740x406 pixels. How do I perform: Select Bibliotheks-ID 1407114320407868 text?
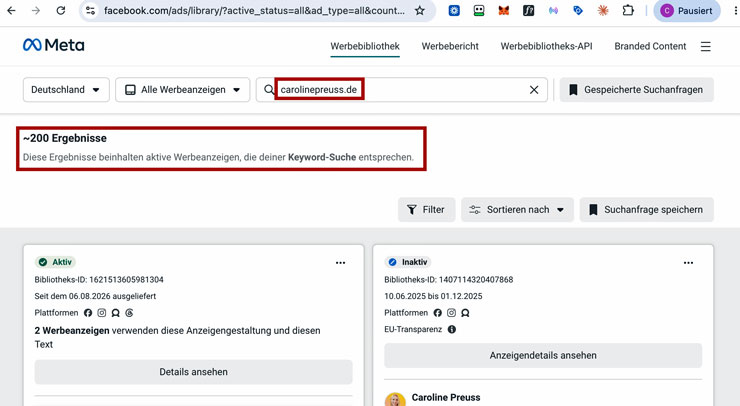pos(449,279)
